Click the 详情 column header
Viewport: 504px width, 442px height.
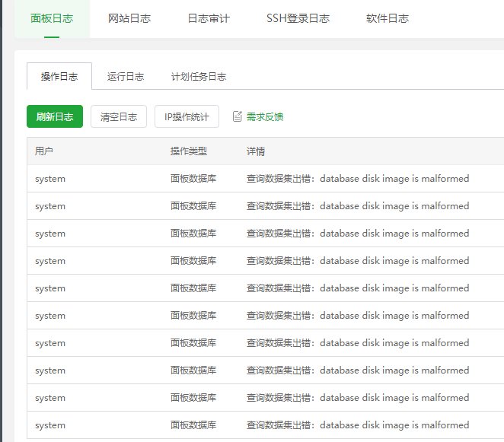[x=256, y=151]
